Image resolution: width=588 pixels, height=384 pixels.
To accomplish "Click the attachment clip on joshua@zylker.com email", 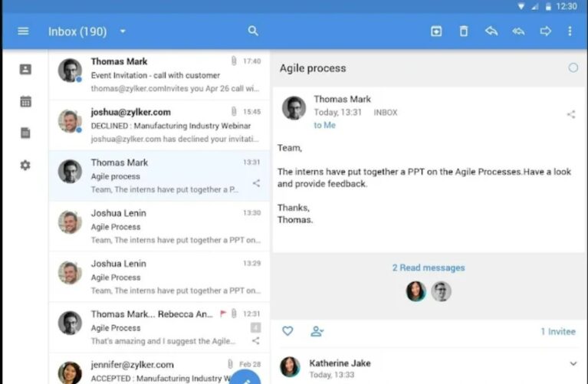I will click(x=234, y=111).
